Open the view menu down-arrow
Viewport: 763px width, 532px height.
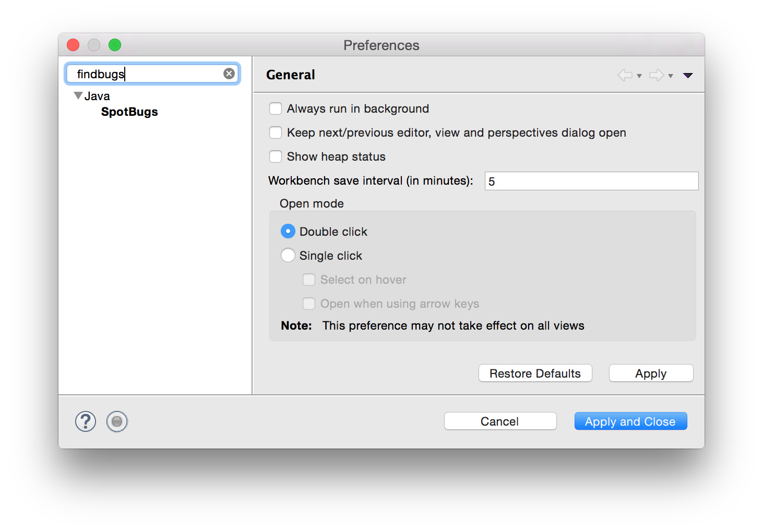tap(688, 75)
